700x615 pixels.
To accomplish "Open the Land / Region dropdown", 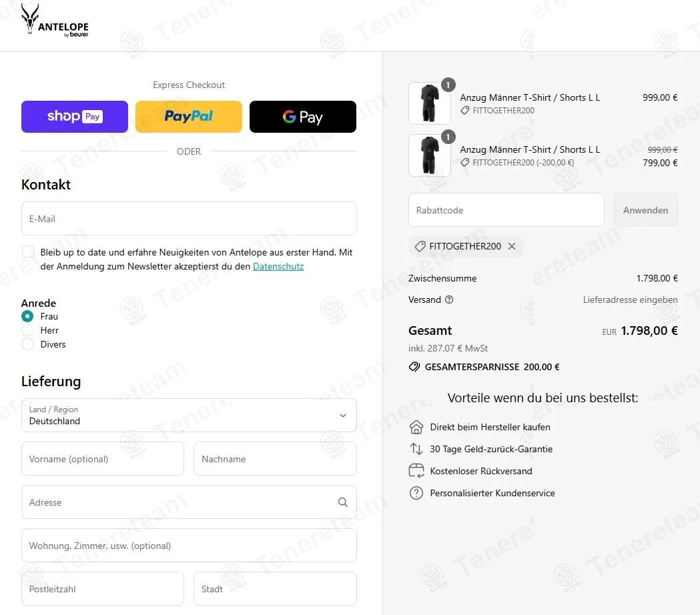I will 189,415.
